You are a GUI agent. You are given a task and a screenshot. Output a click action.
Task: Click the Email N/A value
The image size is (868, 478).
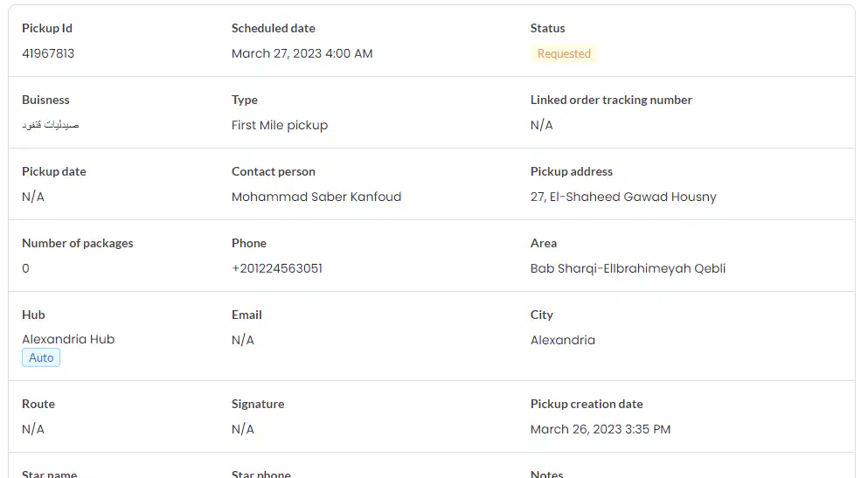tap(242, 340)
